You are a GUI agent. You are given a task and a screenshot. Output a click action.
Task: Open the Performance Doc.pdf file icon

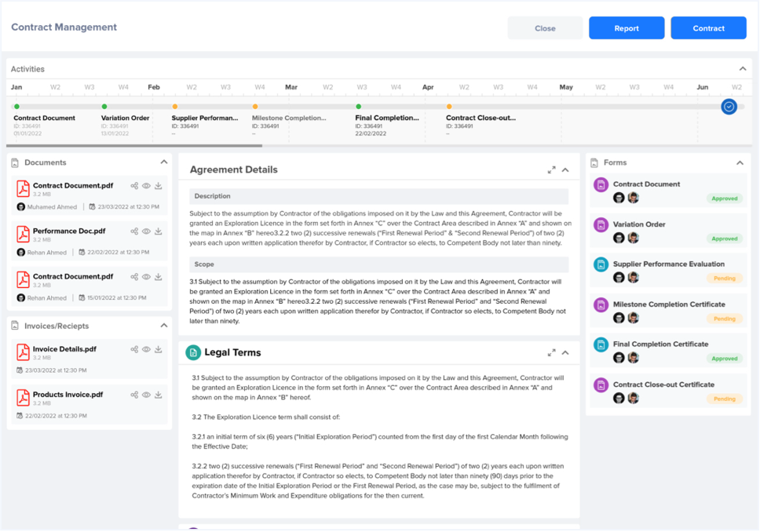coord(24,235)
